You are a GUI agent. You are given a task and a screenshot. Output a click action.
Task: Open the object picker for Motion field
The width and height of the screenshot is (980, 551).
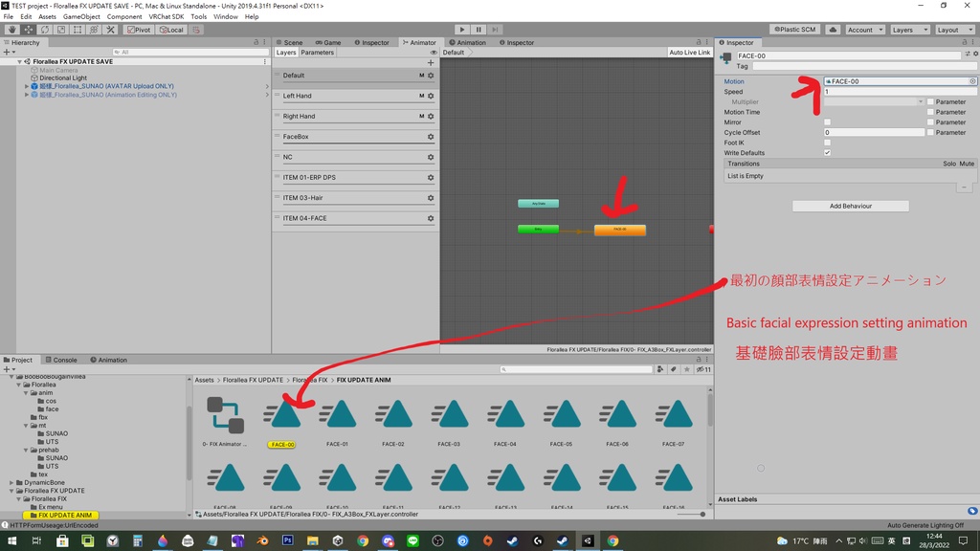click(x=972, y=81)
